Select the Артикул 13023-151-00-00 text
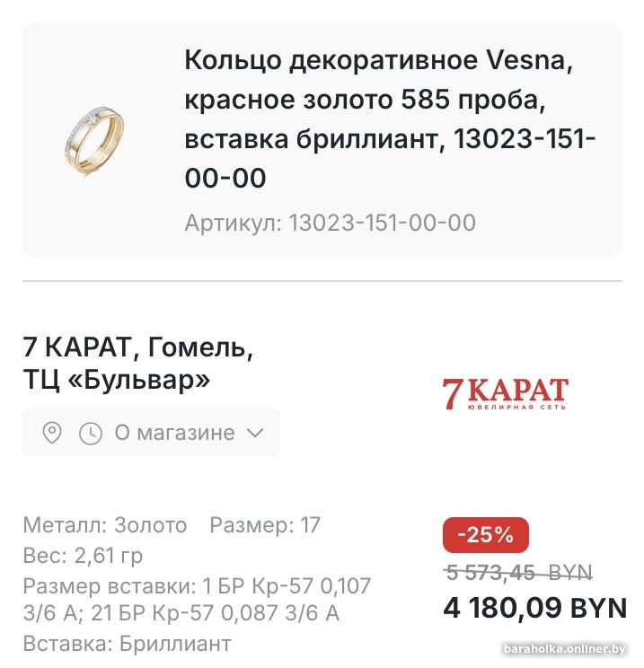The width and height of the screenshot is (644, 668). click(330, 223)
